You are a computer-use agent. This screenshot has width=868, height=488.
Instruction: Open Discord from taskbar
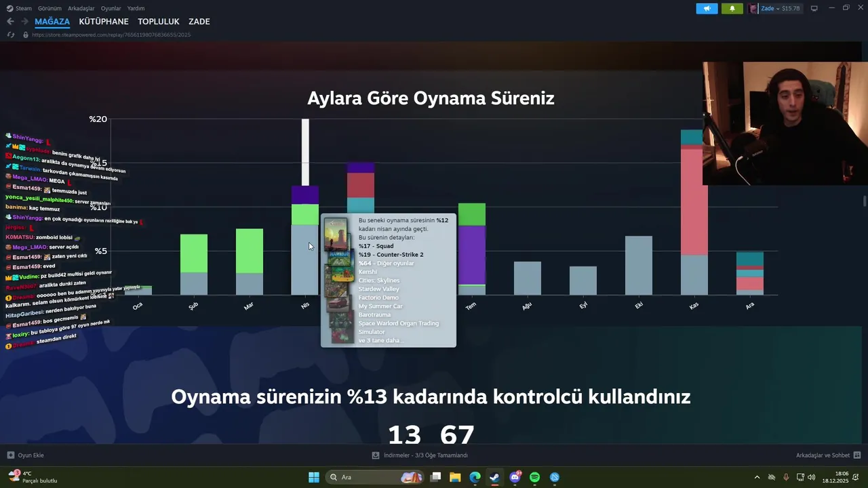515,477
